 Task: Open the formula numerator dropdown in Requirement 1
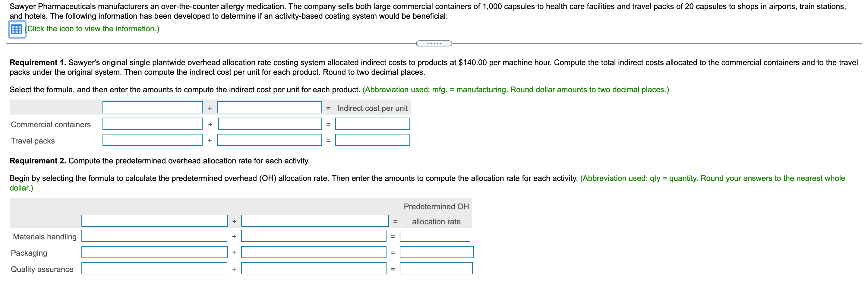152,107
